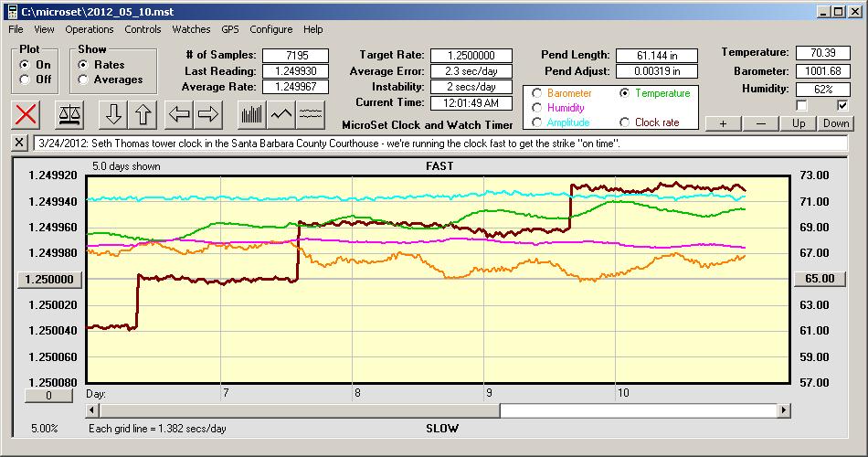Click the Pend Adjust field

pyautogui.click(x=657, y=71)
